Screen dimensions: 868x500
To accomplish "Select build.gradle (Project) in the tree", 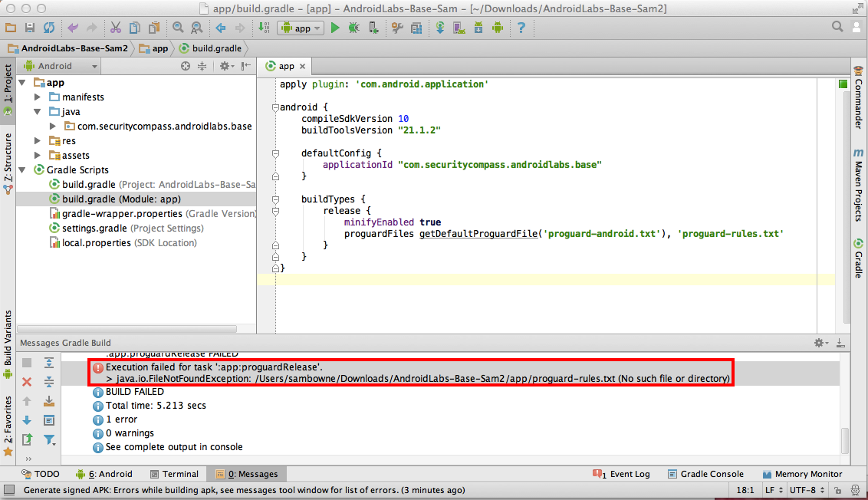I will pyautogui.click(x=88, y=185).
